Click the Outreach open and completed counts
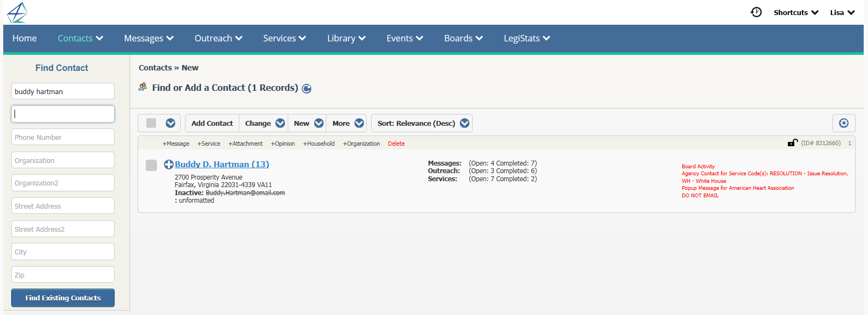 (503, 171)
